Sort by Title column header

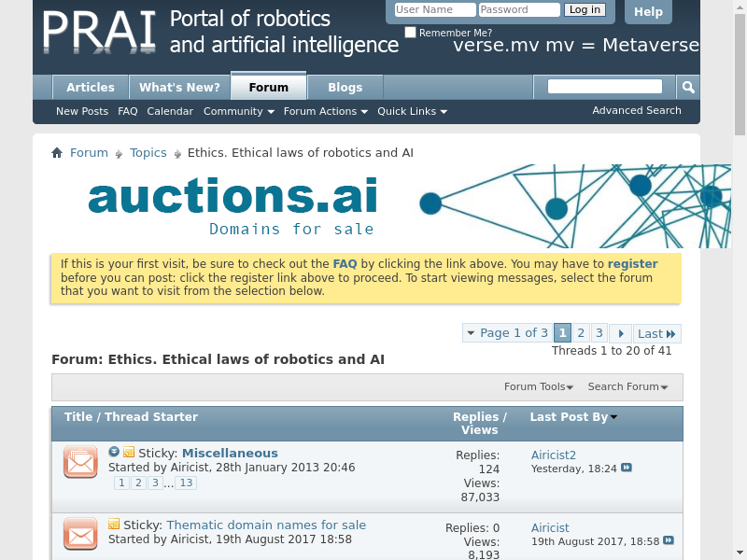coord(78,417)
